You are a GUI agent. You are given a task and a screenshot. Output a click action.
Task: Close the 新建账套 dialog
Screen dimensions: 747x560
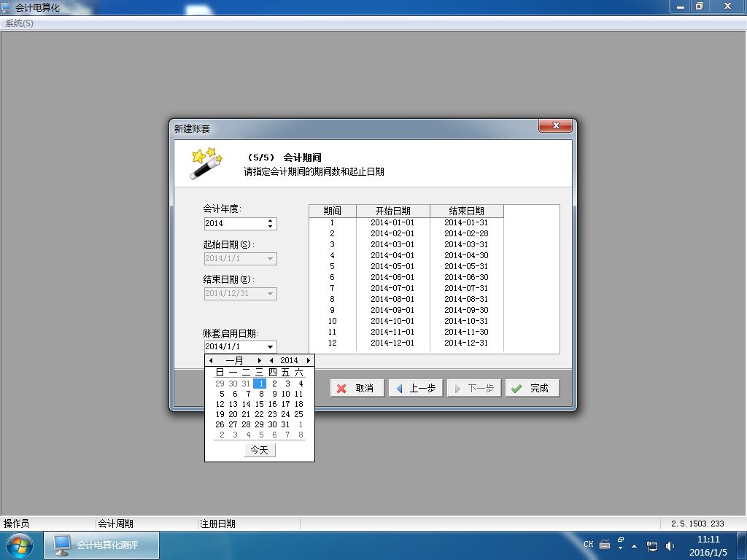pos(555,125)
